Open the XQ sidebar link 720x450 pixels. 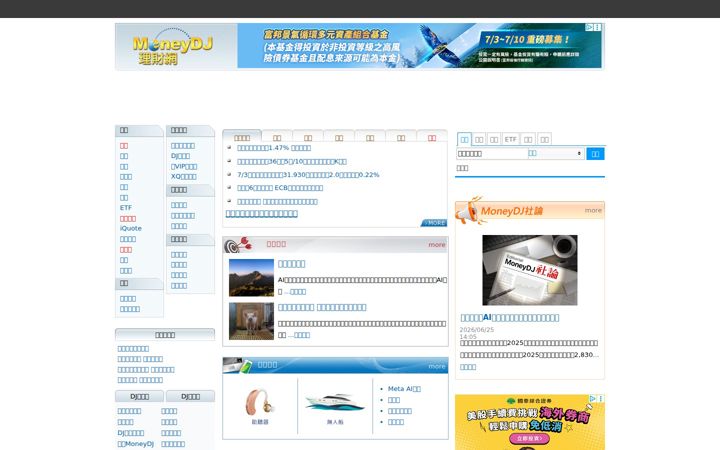point(183,176)
